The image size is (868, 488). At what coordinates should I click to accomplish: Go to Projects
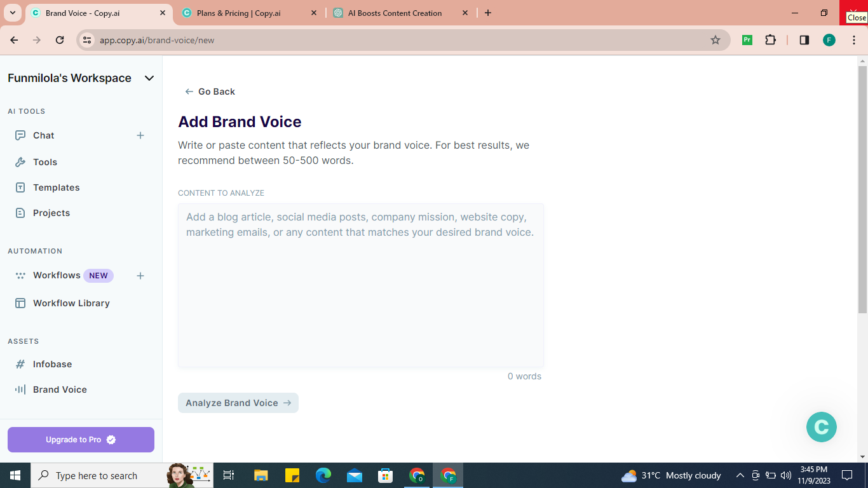click(51, 213)
